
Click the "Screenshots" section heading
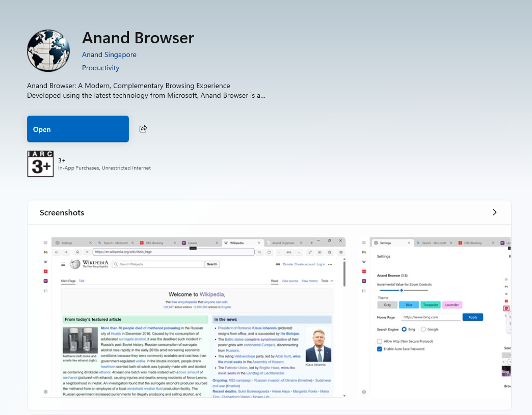click(62, 212)
